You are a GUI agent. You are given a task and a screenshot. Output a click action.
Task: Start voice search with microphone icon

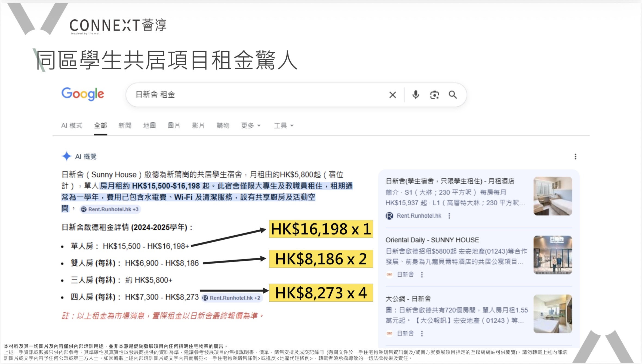(416, 95)
